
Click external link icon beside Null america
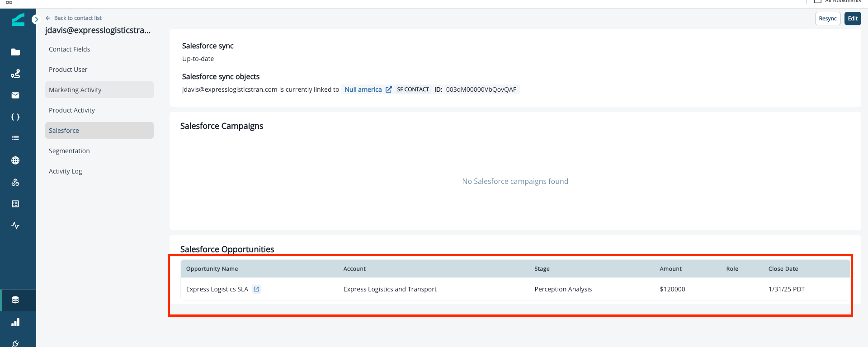pos(388,89)
